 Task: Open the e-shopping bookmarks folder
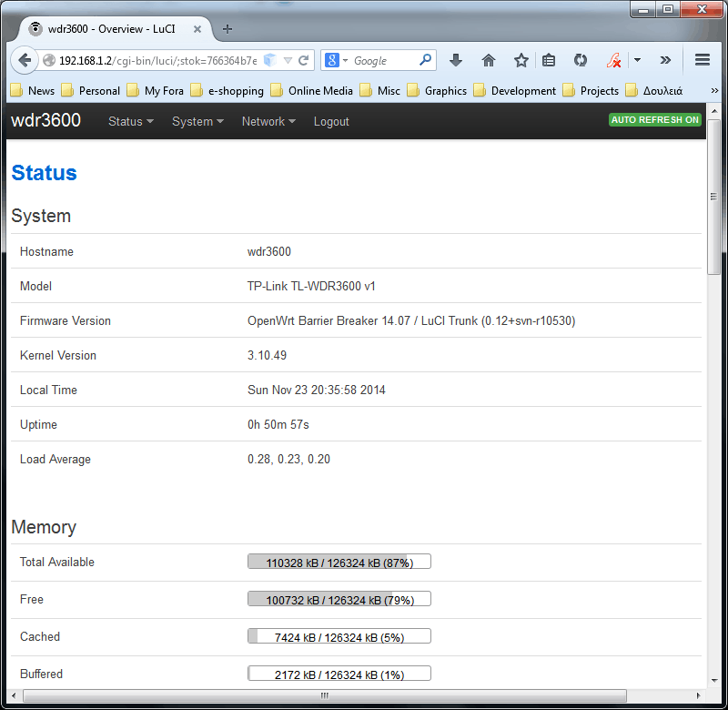(x=227, y=90)
